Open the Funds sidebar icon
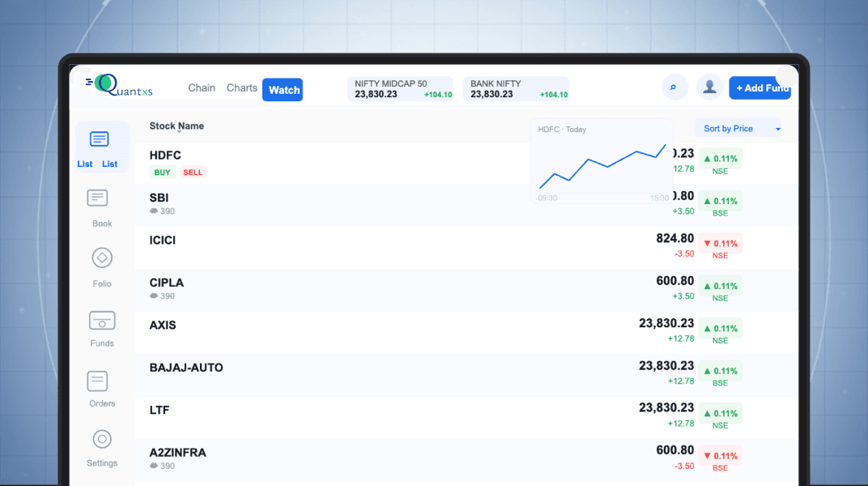Screen dimensions: 868x486 [102, 321]
